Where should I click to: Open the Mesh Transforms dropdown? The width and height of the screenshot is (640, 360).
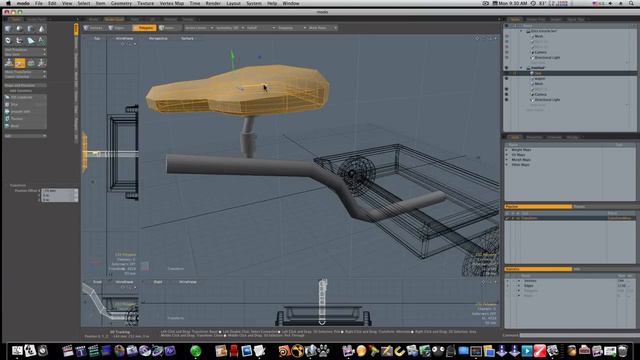[x=25, y=72]
